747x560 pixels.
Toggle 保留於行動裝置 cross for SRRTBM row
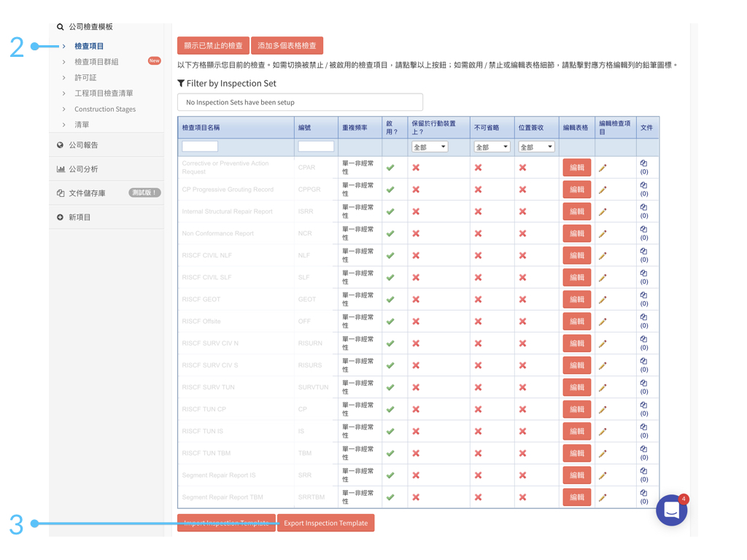pos(416,497)
